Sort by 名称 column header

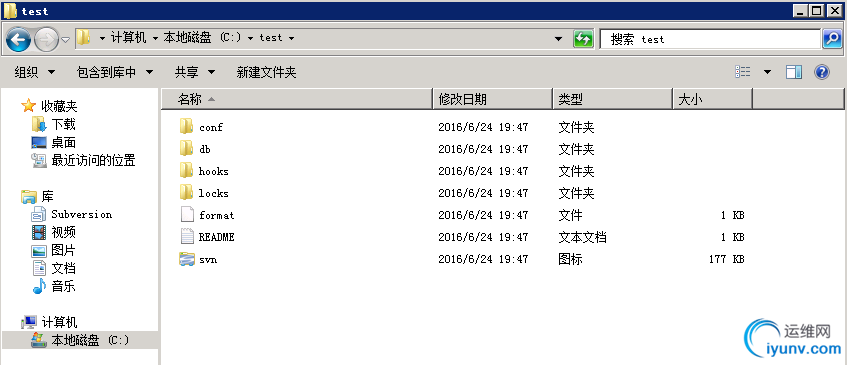297,99
